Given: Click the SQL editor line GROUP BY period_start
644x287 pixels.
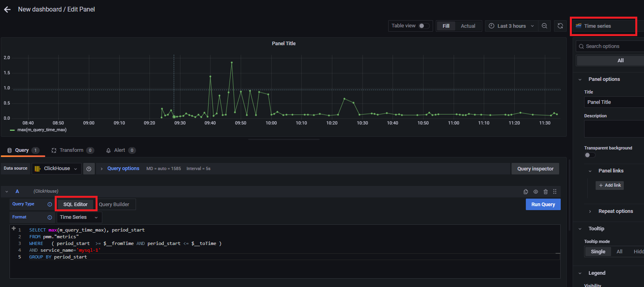Looking at the screenshot, I should pyautogui.click(x=58, y=257).
